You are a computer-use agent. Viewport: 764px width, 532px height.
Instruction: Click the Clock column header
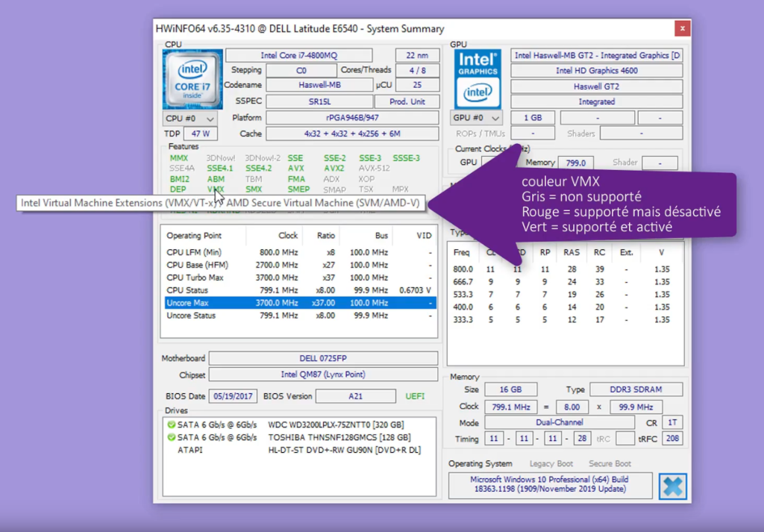pos(274,236)
